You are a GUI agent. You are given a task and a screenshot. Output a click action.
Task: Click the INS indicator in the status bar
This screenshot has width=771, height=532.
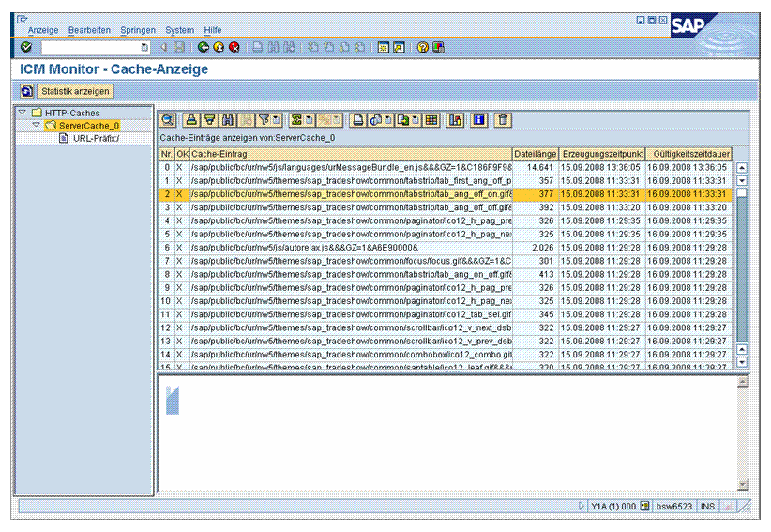point(707,506)
